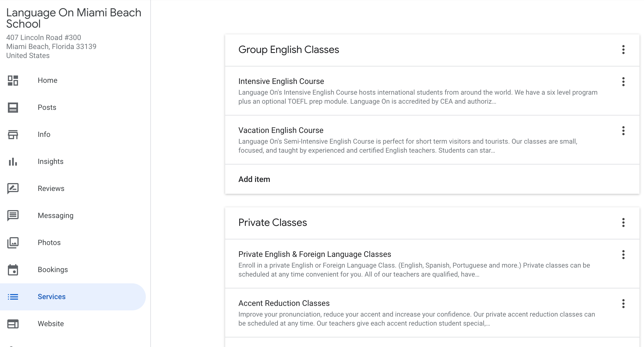
Task: Click the Website layout icon
Action: pyautogui.click(x=13, y=324)
